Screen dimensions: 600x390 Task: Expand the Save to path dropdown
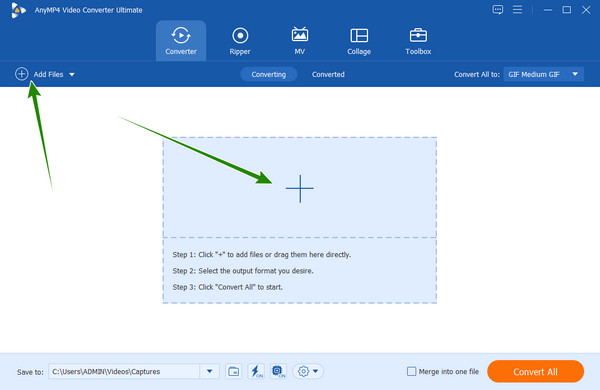click(209, 371)
